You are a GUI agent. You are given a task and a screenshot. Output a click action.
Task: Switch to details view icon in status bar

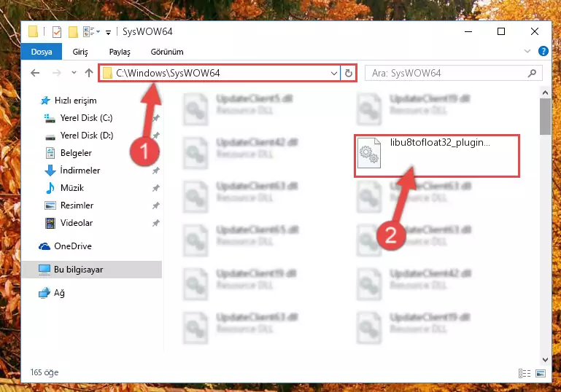pyautogui.click(x=524, y=373)
